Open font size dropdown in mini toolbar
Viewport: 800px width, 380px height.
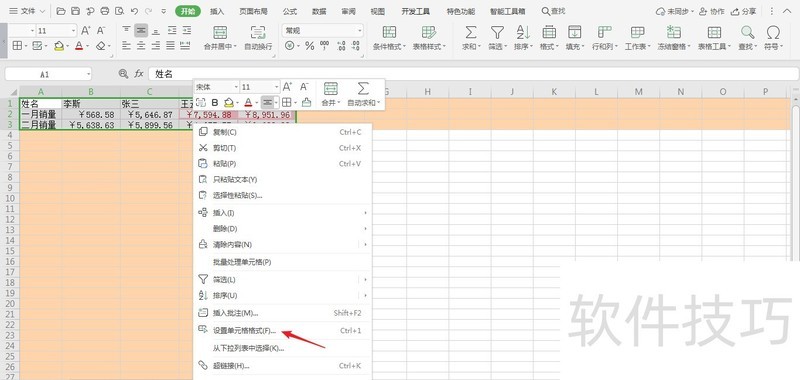click(x=277, y=88)
